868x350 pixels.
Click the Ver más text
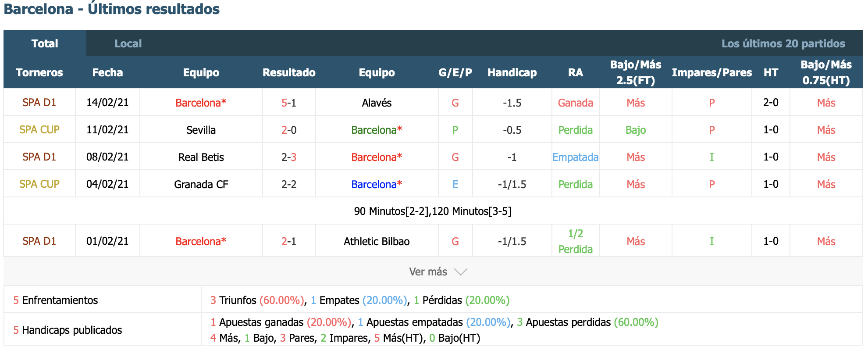[x=428, y=272]
